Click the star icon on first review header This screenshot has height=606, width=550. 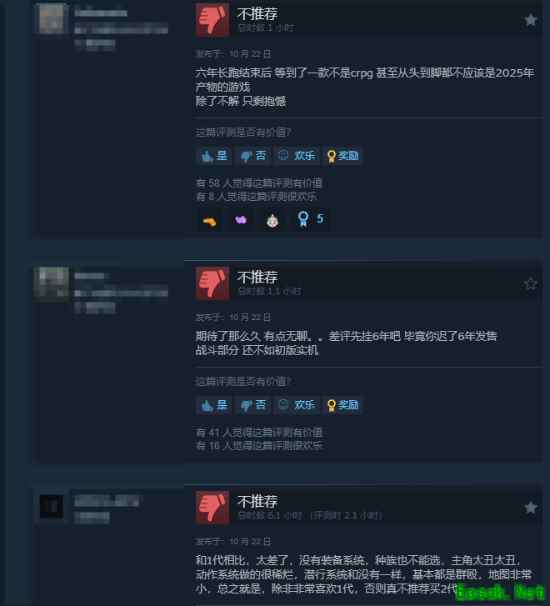click(x=531, y=20)
